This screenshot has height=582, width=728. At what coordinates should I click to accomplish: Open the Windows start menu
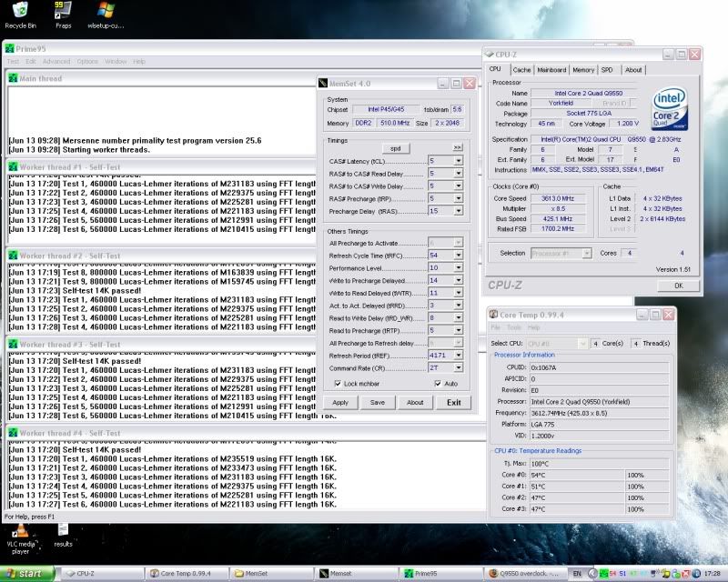(27, 574)
